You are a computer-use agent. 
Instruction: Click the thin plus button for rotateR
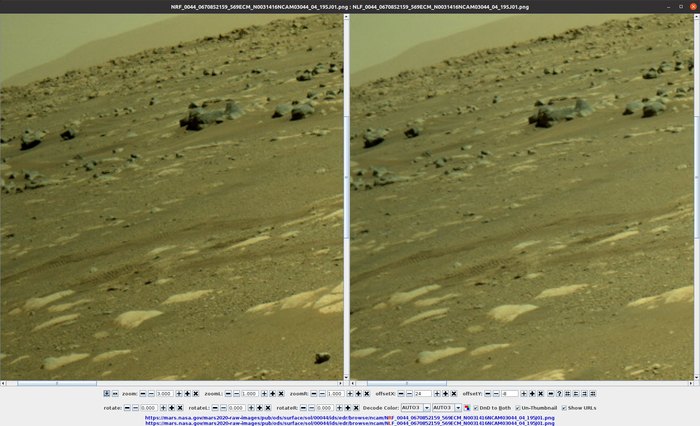pos(339,408)
